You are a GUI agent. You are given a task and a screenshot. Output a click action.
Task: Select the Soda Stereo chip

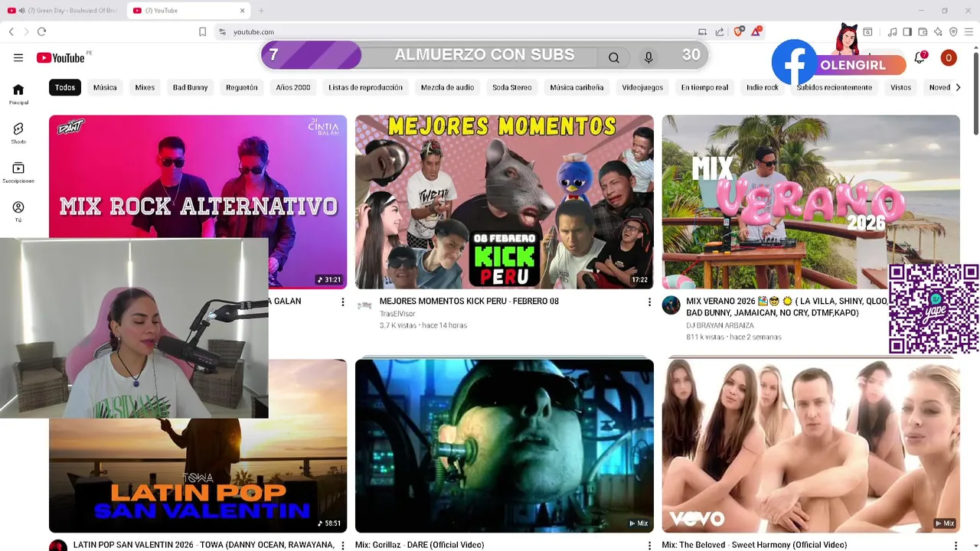pos(512,87)
